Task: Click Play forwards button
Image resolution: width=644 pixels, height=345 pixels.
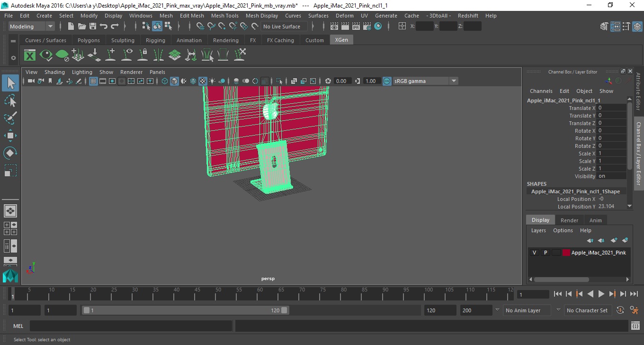Action: tap(601, 294)
